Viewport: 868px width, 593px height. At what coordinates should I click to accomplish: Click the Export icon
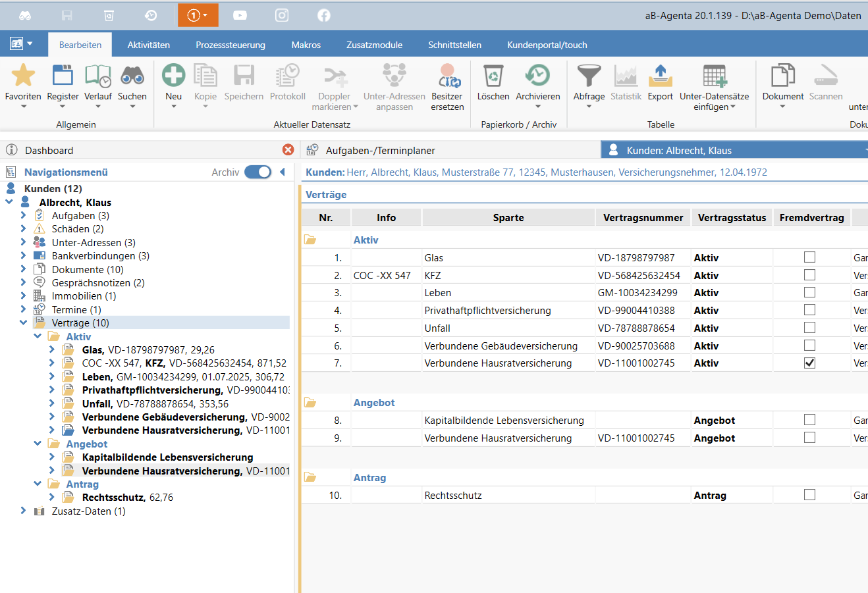(x=661, y=76)
